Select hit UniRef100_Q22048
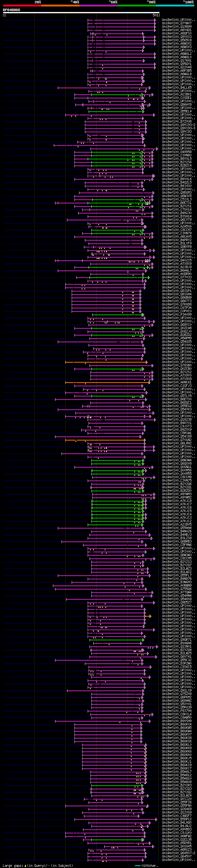 click(177, 67)
